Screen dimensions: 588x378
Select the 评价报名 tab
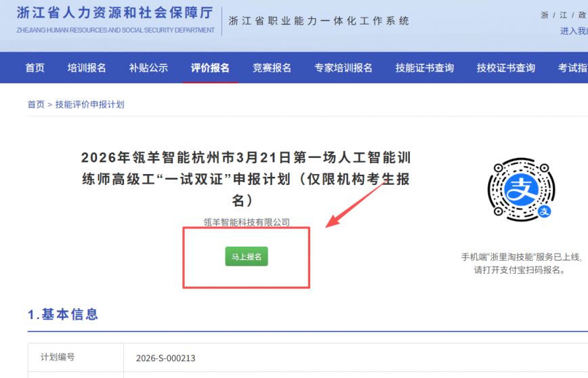(210, 68)
